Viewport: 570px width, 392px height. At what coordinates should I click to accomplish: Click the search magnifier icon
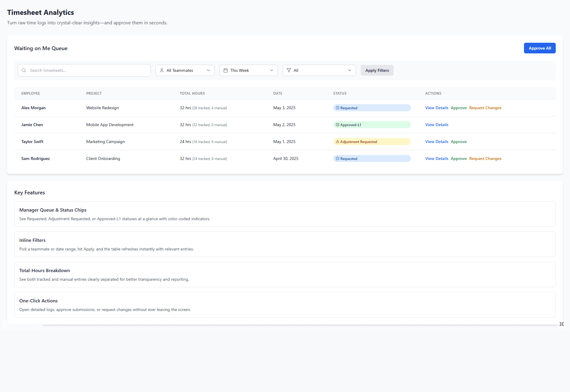pyautogui.click(x=24, y=70)
